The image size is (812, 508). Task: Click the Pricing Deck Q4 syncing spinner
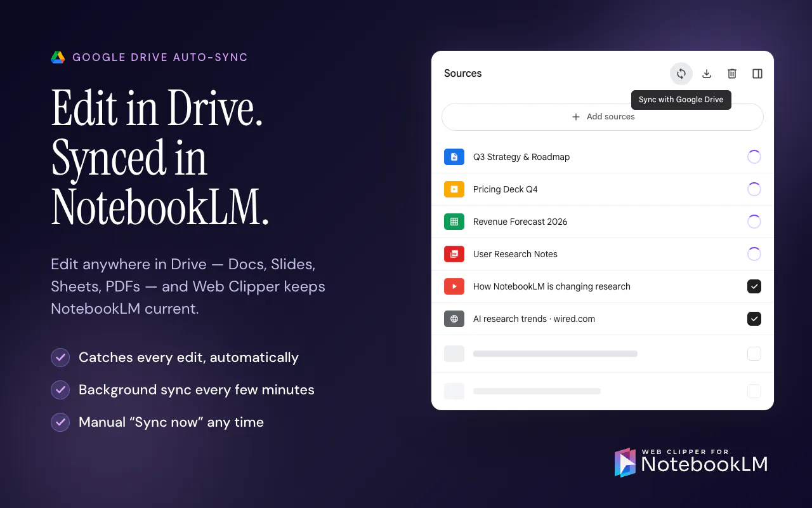click(754, 189)
